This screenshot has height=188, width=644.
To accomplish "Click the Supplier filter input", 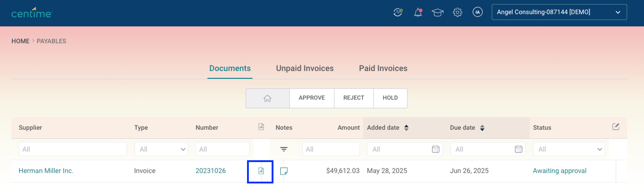I will [73, 149].
